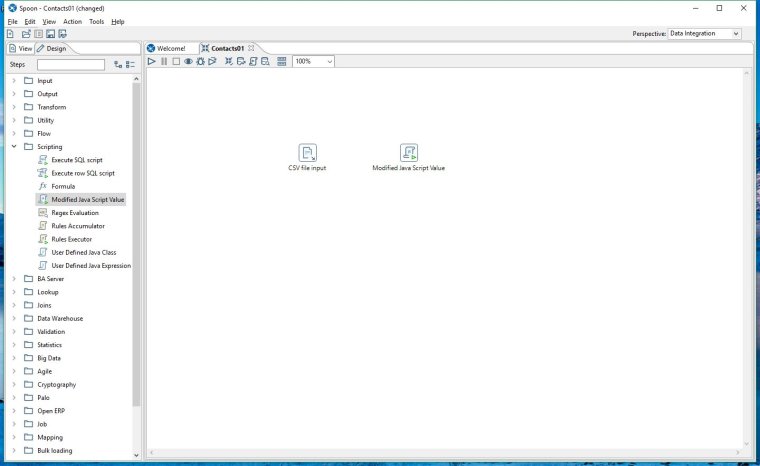Click the Steps search input field

(x=70, y=65)
